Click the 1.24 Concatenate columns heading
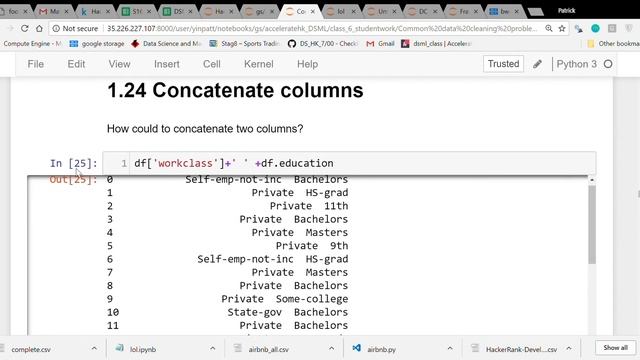The image size is (640, 360). [x=235, y=90]
